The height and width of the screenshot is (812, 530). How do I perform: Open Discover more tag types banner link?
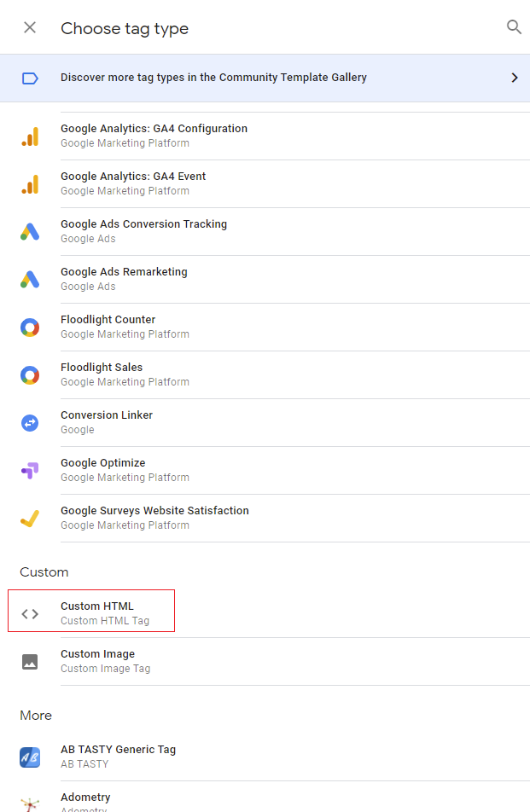(x=213, y=78)
